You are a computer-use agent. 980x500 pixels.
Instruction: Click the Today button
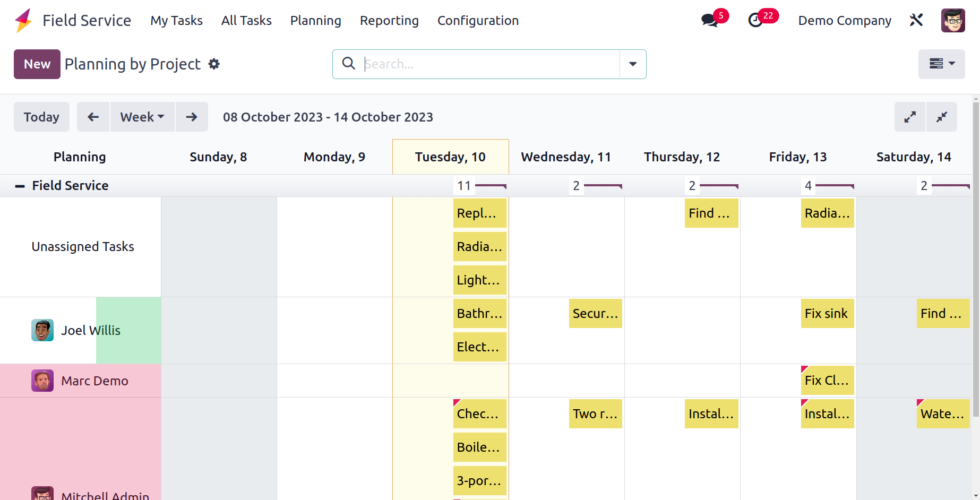[41, 117]
